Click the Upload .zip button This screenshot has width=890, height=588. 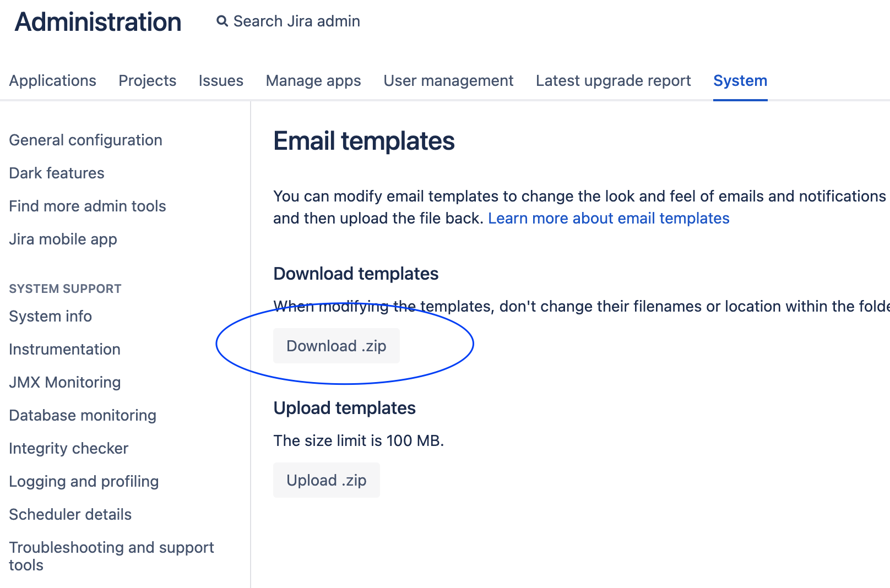click(x=327, y=480)
